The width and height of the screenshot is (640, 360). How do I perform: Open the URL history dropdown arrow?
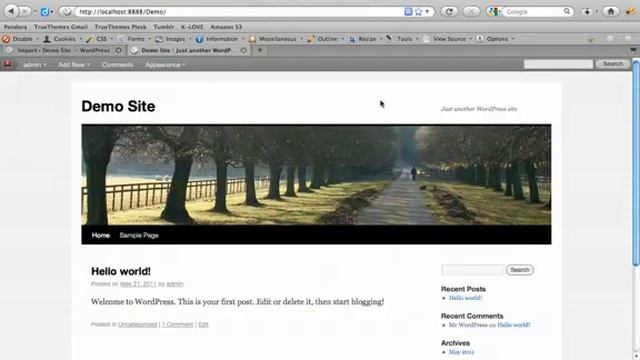(x=427, y=12)
